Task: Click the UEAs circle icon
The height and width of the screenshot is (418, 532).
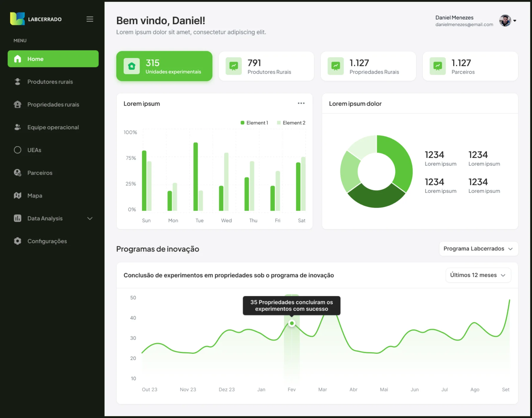Action: point(17,150)
